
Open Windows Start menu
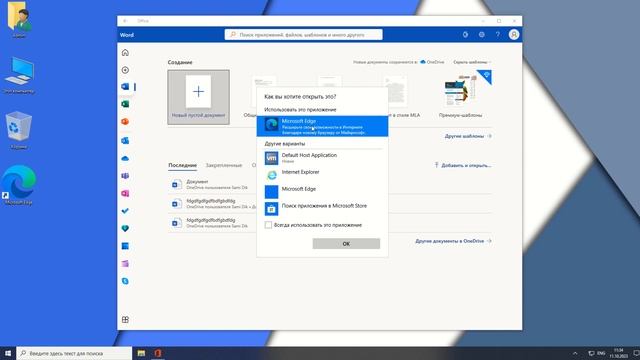(x=8, y=353)
